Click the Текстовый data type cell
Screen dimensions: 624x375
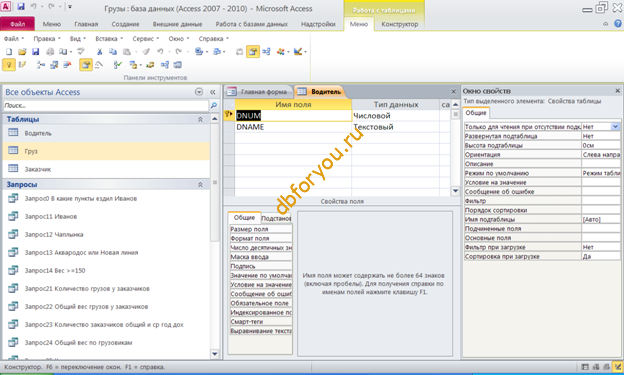tap(395, 127)
